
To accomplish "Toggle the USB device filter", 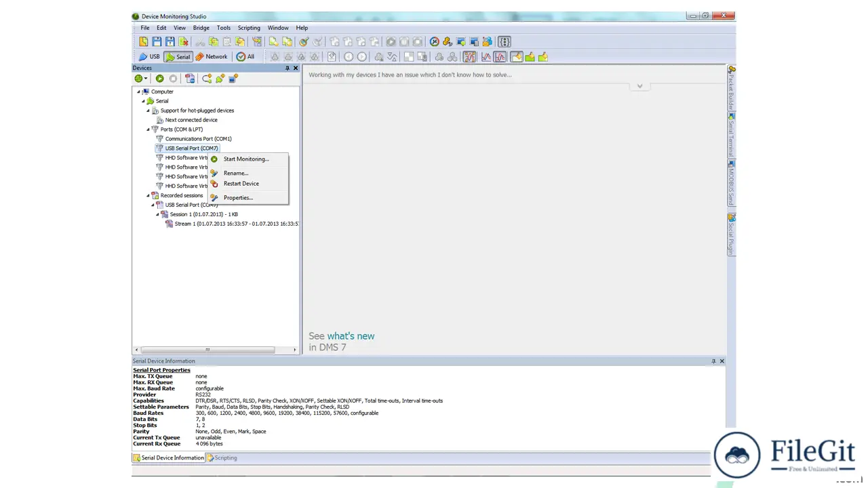I will click(x=149, y=57).
